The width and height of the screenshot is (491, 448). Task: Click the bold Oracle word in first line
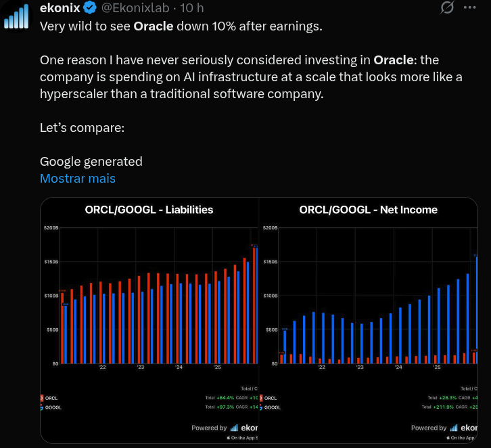153,26
